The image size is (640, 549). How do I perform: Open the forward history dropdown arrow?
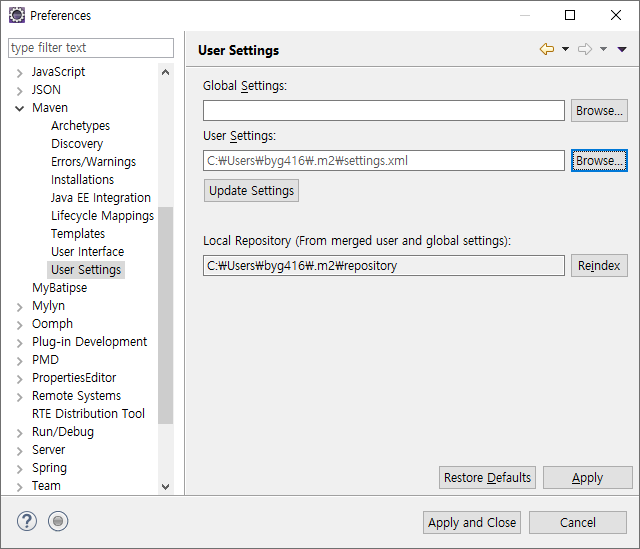[603, 49]
